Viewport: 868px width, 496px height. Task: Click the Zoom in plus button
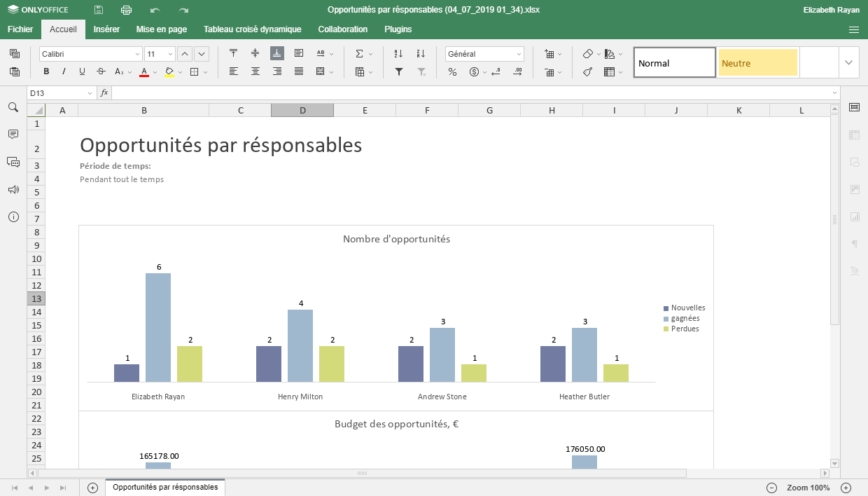846,488
